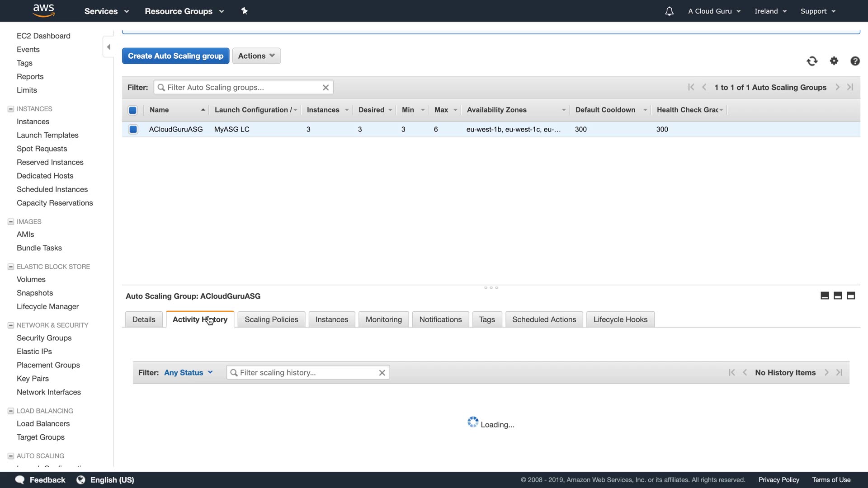Image resolution: width=868 pixels, height=488 pixels.
Task: Expand the Ireland region selector
Action: coord(770,11)
